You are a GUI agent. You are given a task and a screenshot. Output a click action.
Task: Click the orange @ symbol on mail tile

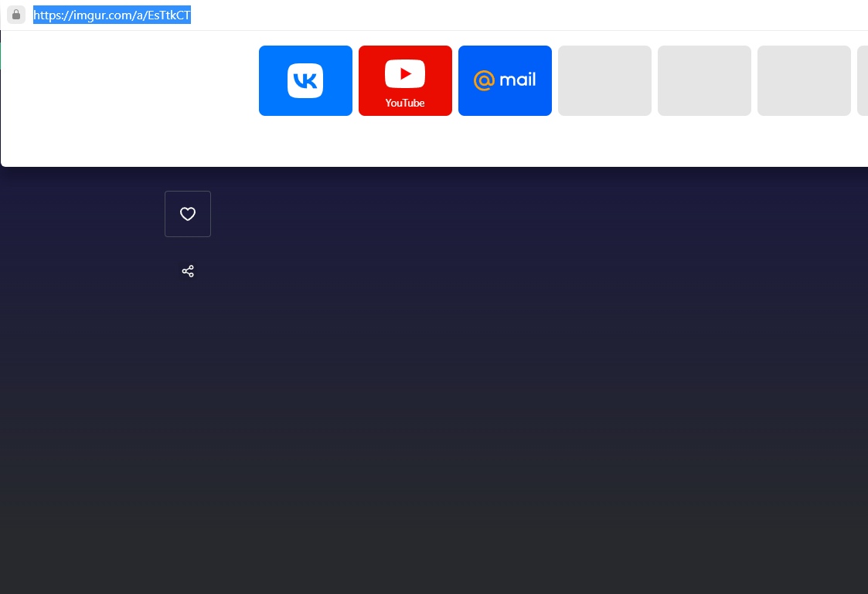[484, 80]
